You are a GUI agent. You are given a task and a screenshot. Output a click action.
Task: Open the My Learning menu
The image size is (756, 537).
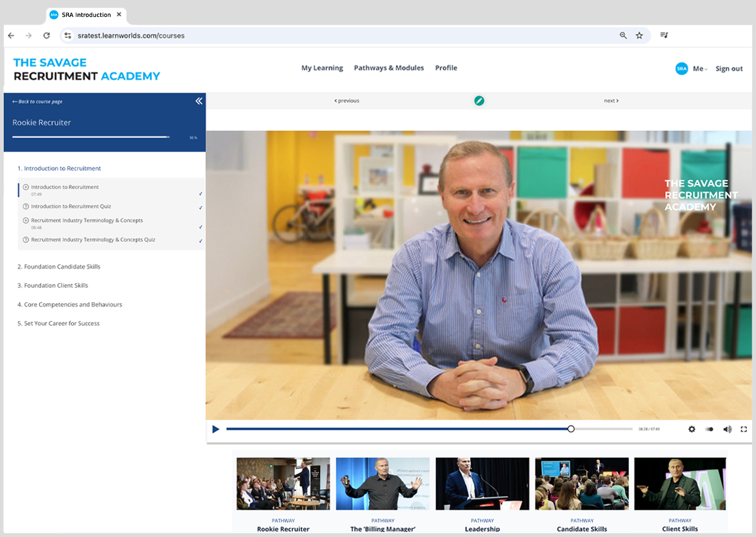[x=322, y=68]
